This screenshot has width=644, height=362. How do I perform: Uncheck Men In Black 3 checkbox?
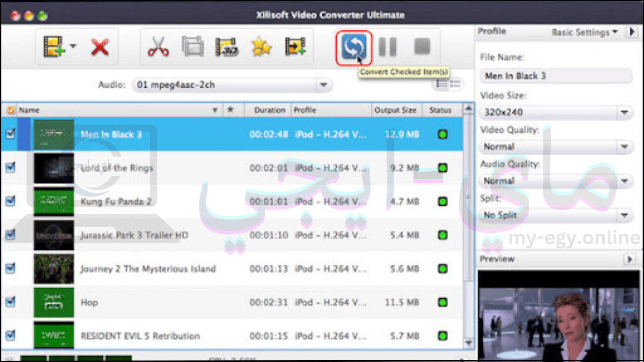point(11,134)
